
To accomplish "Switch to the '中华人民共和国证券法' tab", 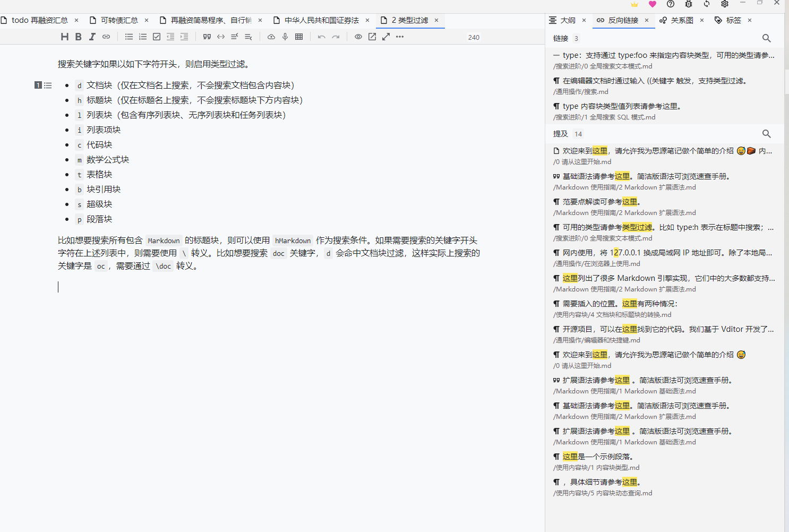I will [322, 20].
